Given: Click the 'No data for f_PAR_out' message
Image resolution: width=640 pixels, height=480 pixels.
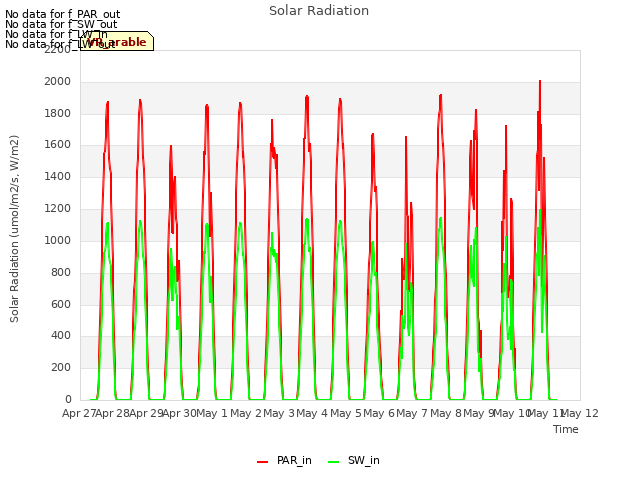Looking at the screenshot, I should point(62,14).
